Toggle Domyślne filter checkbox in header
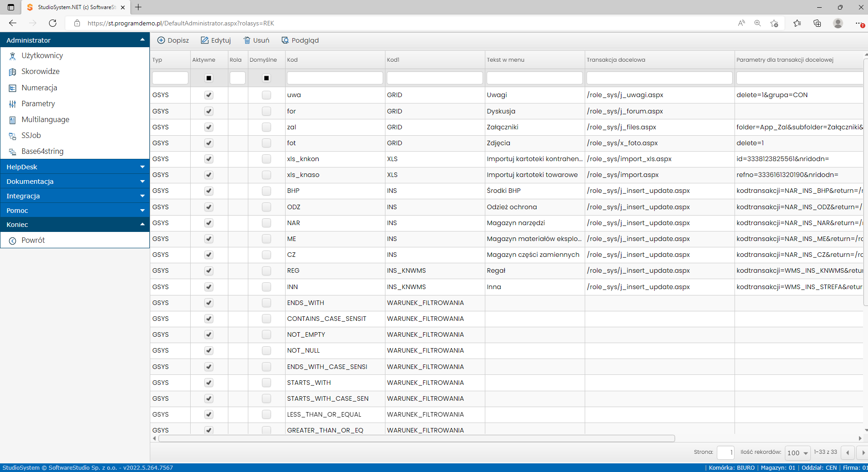 (x=266, y=78)
